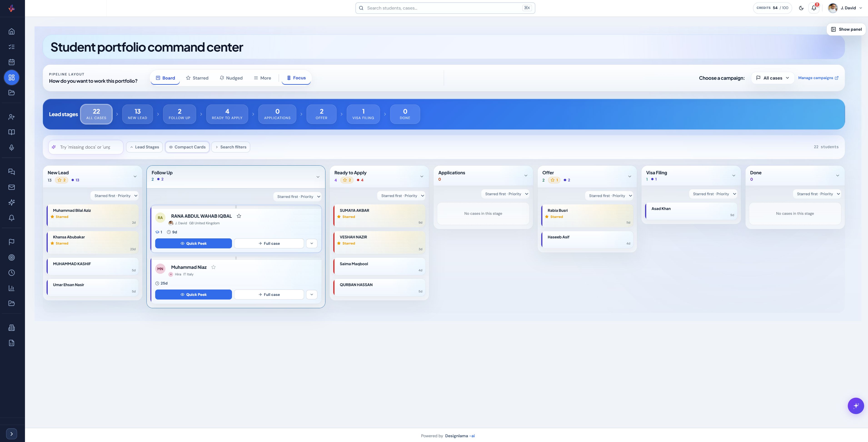The image size is (868, 442).
Task: Open the mail envelope icon in sidebar
Action: pos(11,187)
